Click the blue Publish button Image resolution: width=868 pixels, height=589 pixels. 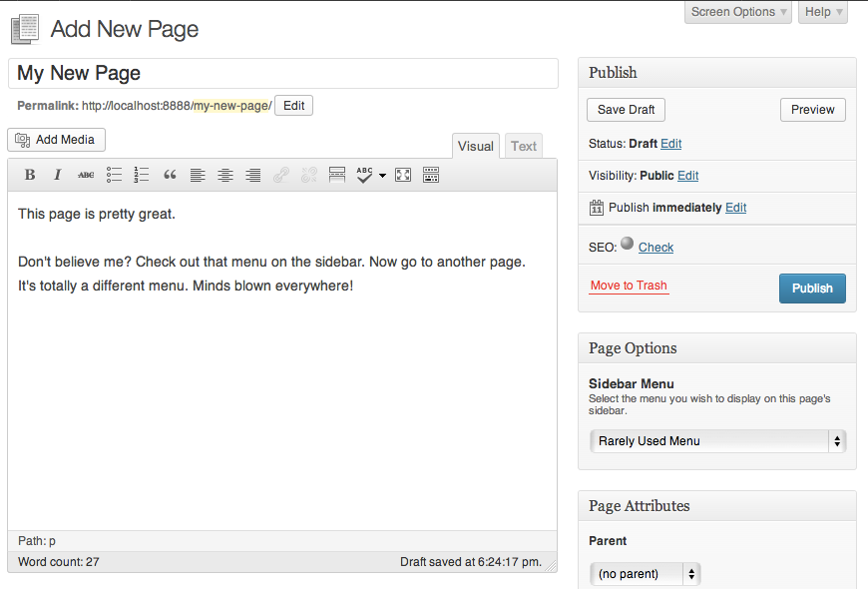click(812, 288)
